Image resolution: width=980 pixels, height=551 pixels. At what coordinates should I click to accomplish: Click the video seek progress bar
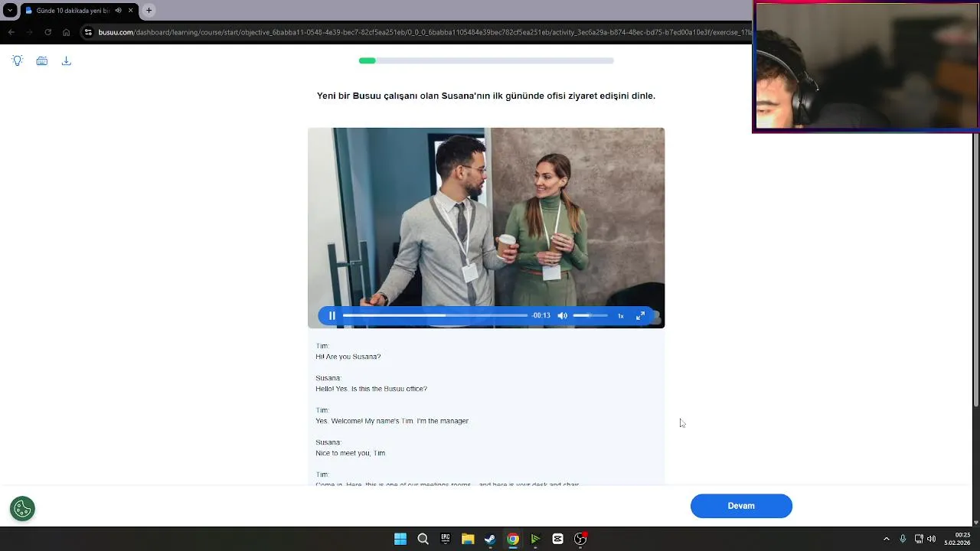tap(435, 315)
